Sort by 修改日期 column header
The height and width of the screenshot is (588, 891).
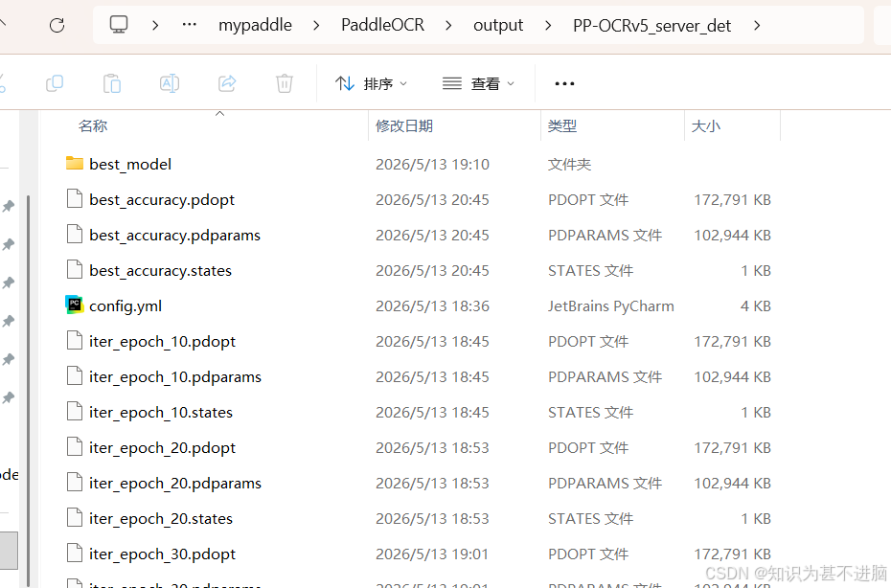404,125
